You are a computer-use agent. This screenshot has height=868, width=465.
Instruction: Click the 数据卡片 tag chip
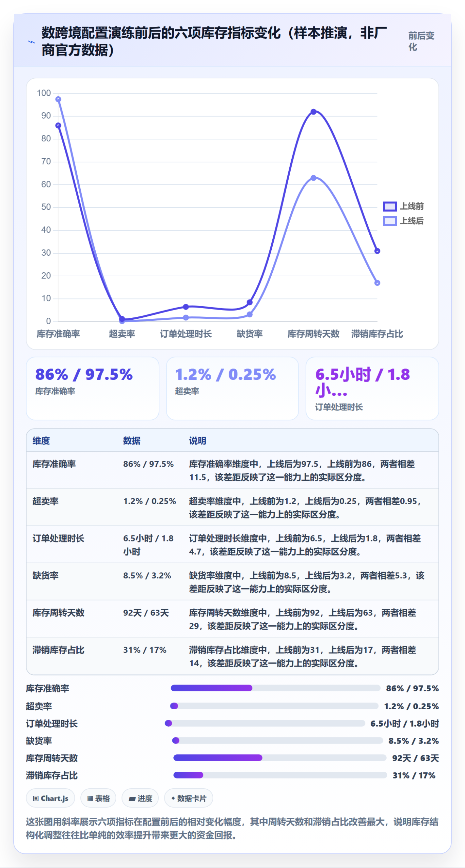[189, 798]
